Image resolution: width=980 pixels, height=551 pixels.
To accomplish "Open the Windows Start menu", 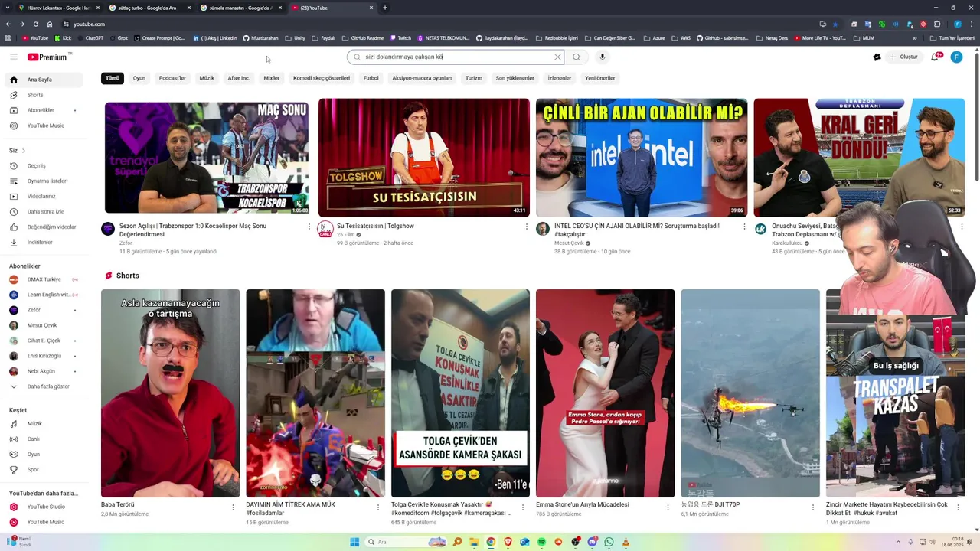I will (x=354, y=542).
